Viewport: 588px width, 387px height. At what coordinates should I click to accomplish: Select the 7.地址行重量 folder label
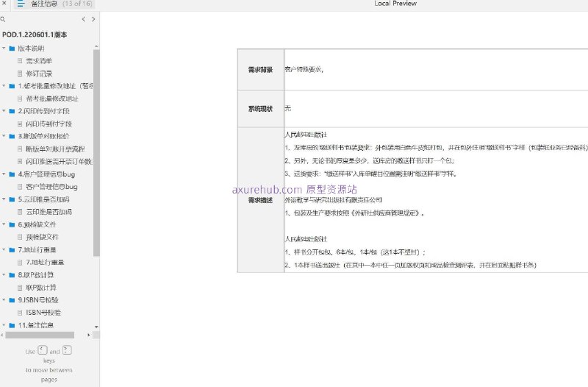(x=37, y=249)
